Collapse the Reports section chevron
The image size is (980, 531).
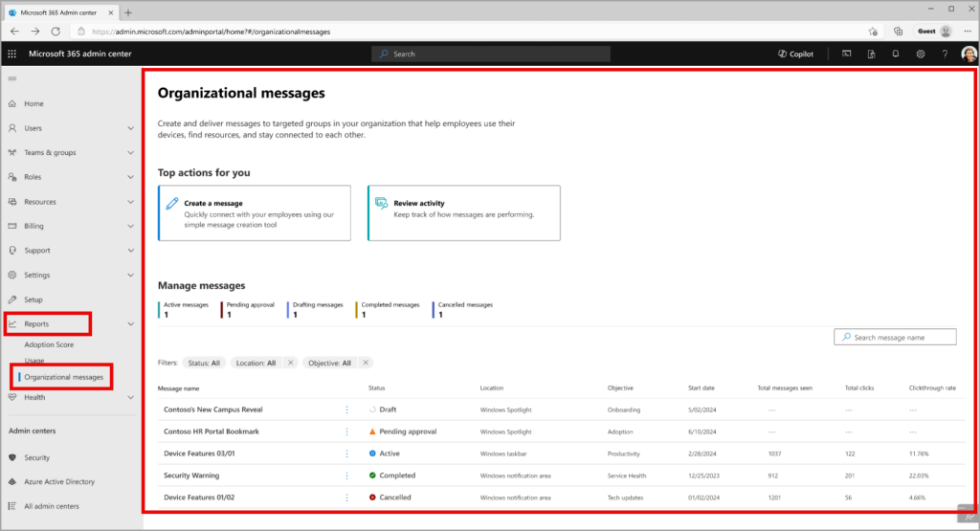pyautogui.click(x=130, y=323)
